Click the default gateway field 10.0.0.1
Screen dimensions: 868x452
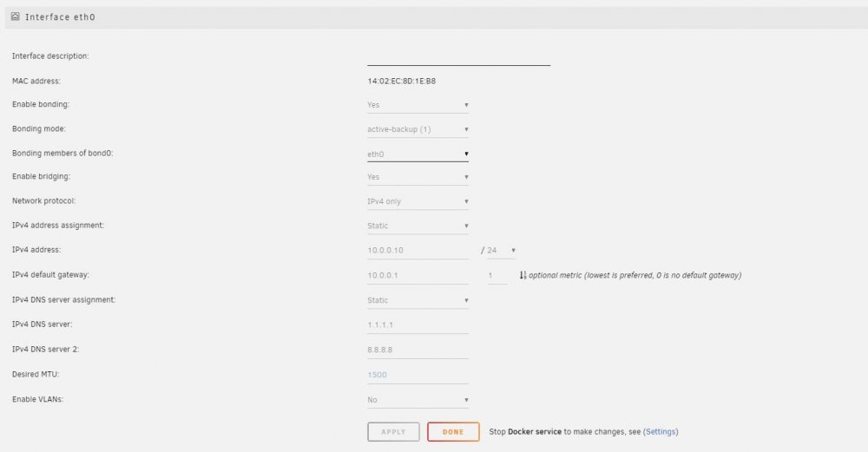pyautogui.click(x=418, y=275)
